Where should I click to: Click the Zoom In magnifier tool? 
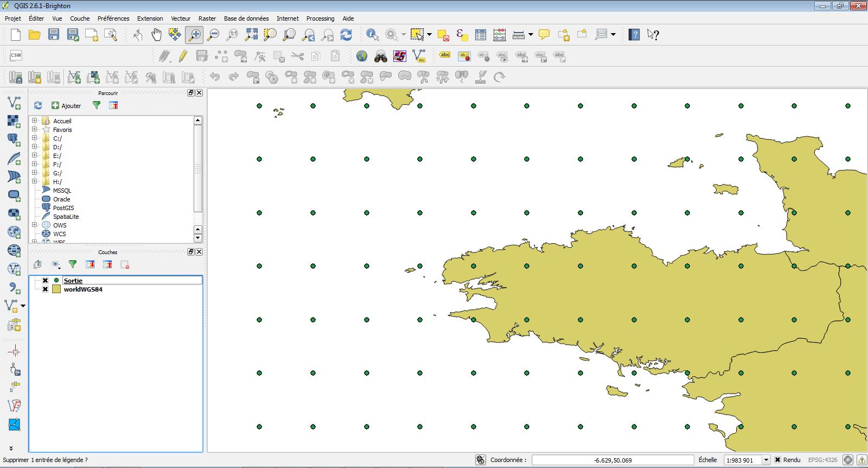tap(194, 35)
